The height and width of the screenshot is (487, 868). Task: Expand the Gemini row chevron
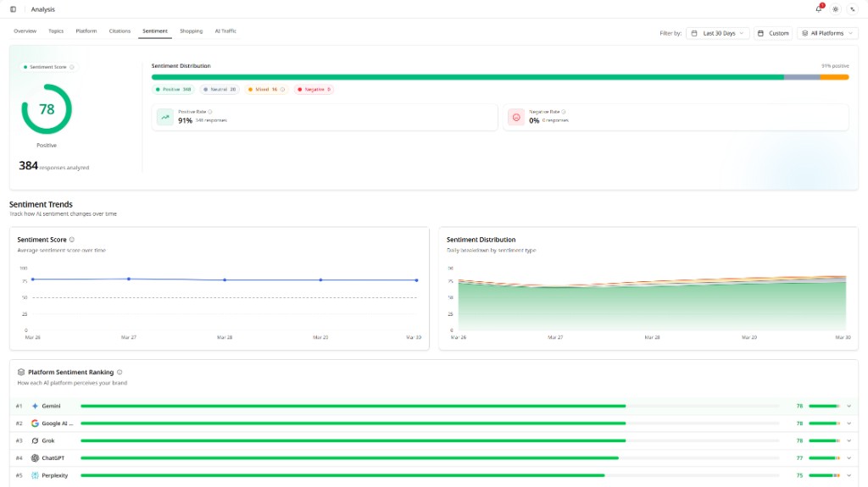pyautogui.click(x=849, y=407)
